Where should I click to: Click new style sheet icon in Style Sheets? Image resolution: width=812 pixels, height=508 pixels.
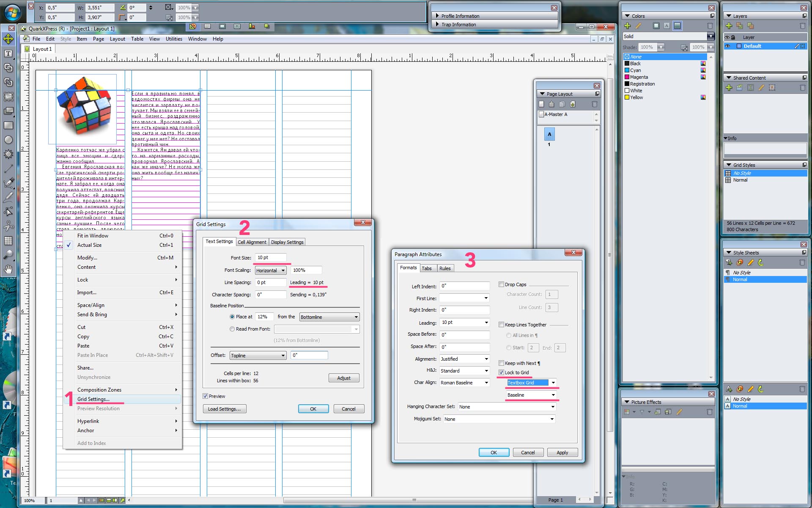click(x=729, y=262)
